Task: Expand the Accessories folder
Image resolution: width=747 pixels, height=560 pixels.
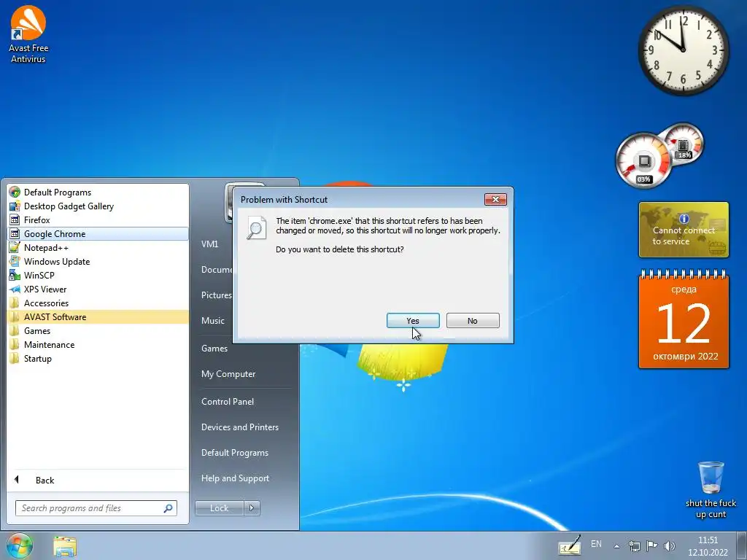Action: point(98,303)
